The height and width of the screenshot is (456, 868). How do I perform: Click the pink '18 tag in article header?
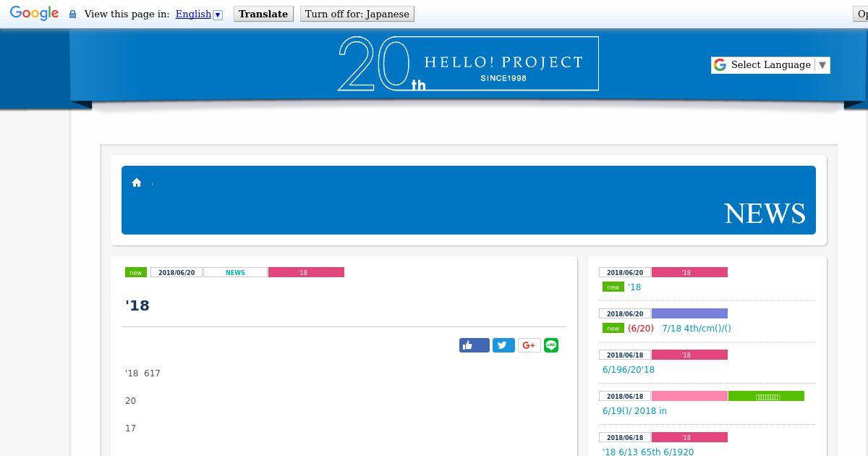(x=306, y=272)
